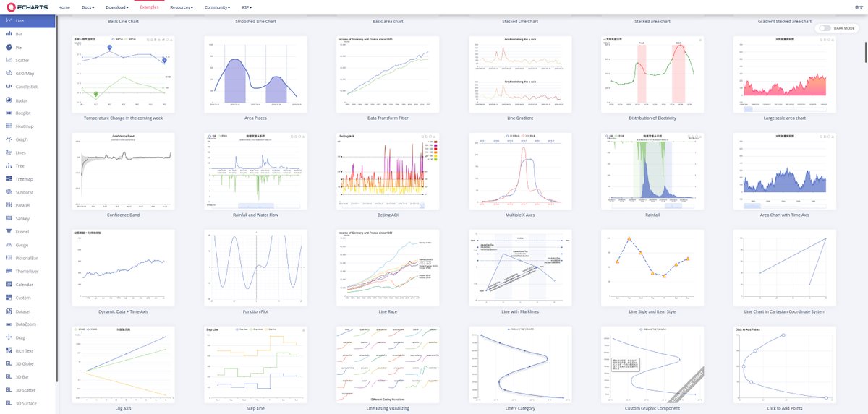868x414 pixels.
Task: Open the Community dropdown menu
Action: 217,7
